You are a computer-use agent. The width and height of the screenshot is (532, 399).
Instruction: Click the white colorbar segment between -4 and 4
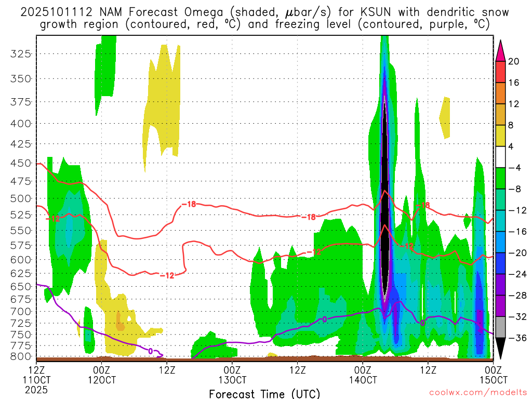500,157
